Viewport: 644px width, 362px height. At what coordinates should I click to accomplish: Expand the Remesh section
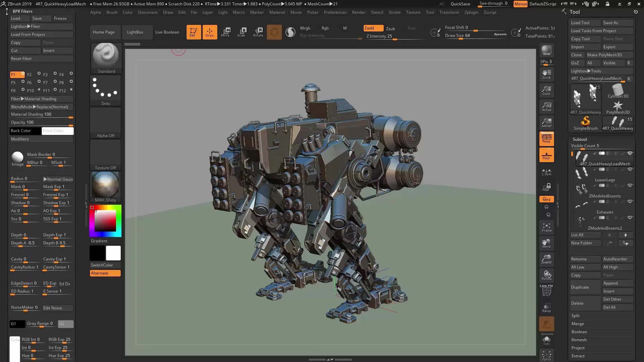coord(579,340)
